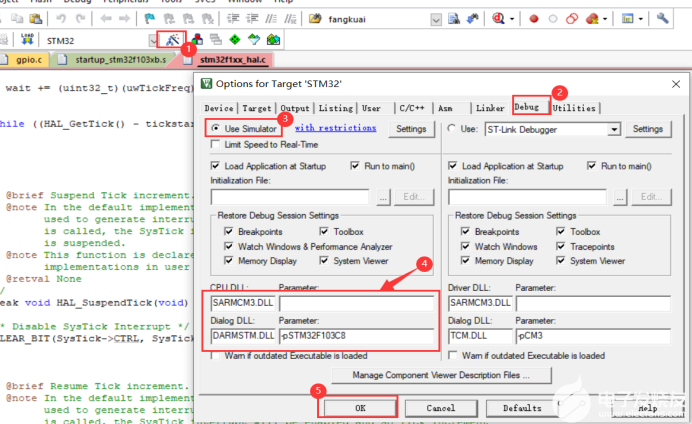Open Configuration wrench icon
This screenshot has width=692, height=424.
(x=662, y=19)
